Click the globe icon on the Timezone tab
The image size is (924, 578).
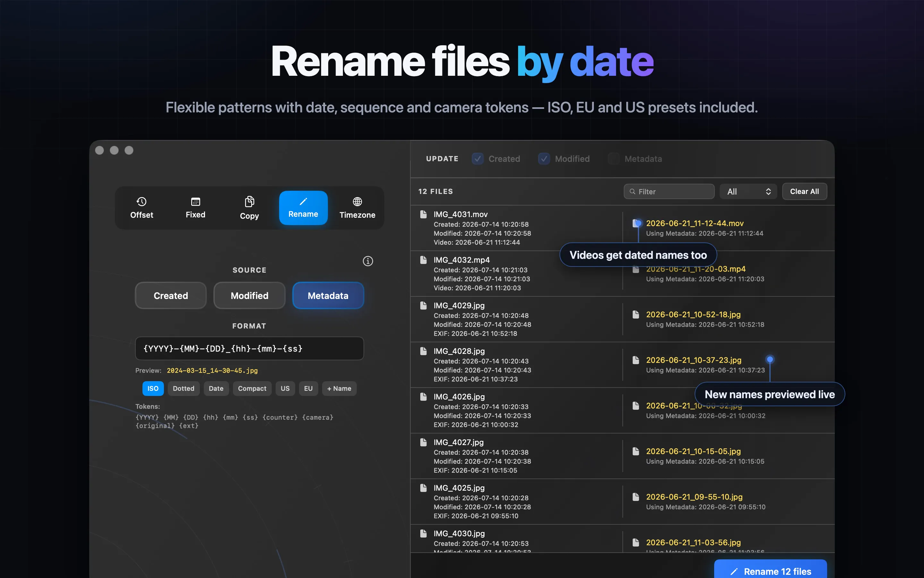point(357,201)
